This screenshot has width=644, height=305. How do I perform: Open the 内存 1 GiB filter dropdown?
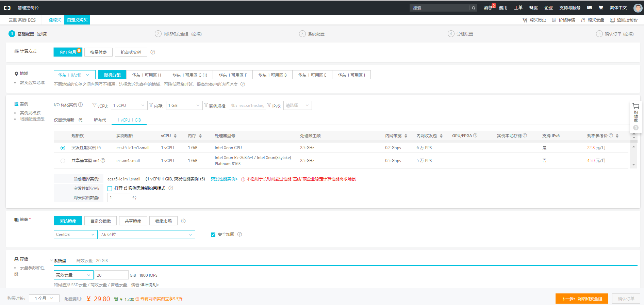click(184, 106)
